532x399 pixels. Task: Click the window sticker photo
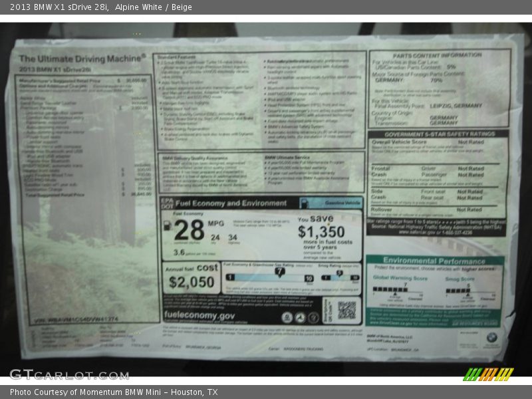[266, 199]
